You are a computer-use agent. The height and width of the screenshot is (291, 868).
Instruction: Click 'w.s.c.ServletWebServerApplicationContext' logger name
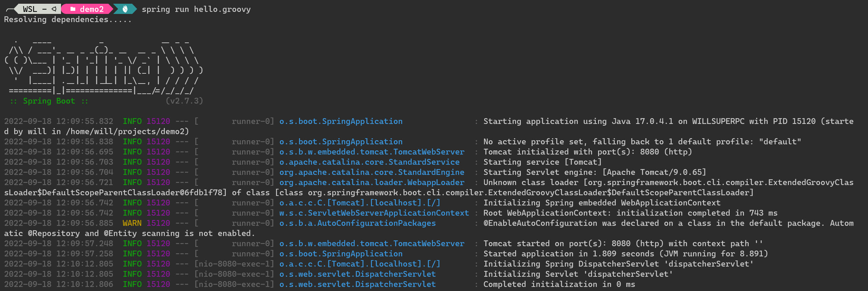374,213
